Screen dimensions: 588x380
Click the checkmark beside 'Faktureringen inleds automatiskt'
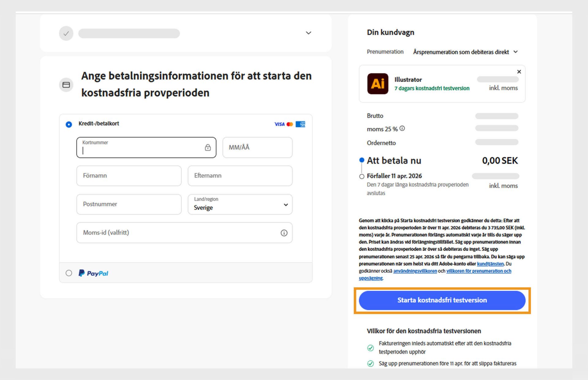pos(371,348)
